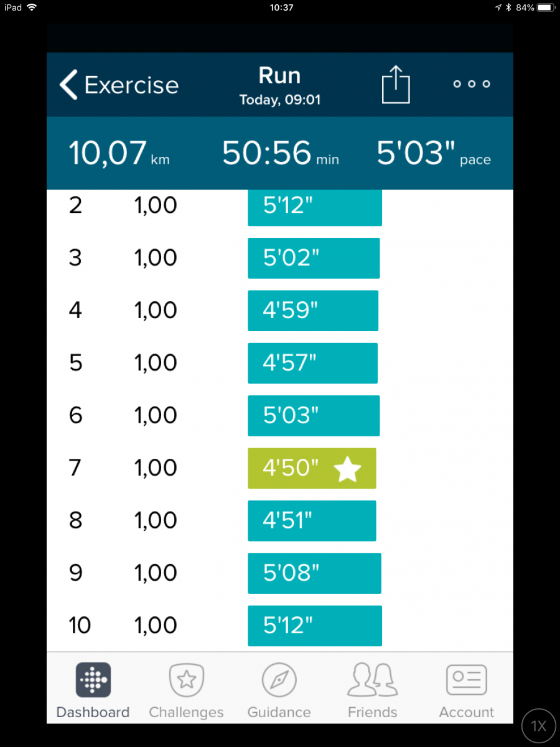Open the Friends people icon
Image resolution: width=560 pixels, height=747 pixels.
pyautogui.click(x=373, y=680)
